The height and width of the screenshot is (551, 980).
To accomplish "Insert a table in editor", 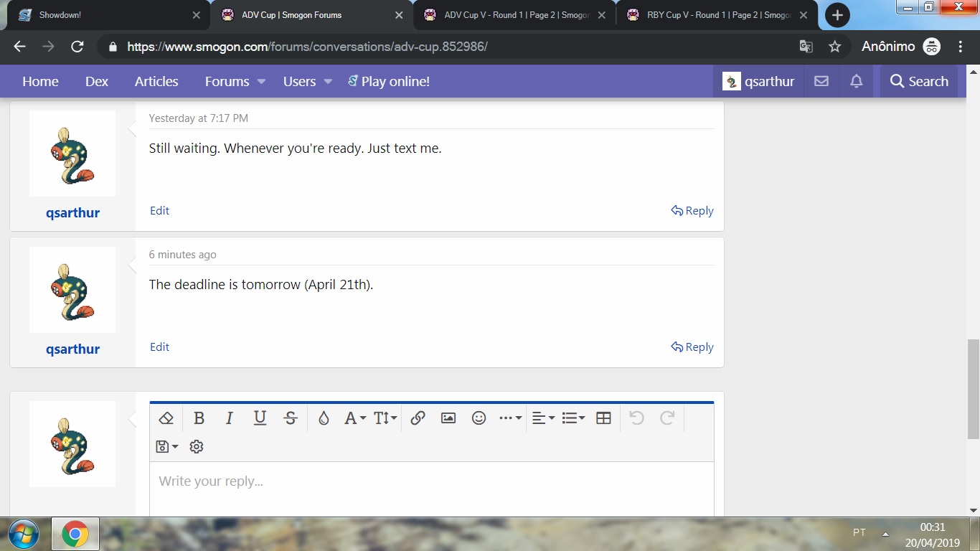I will click(603, 418).
